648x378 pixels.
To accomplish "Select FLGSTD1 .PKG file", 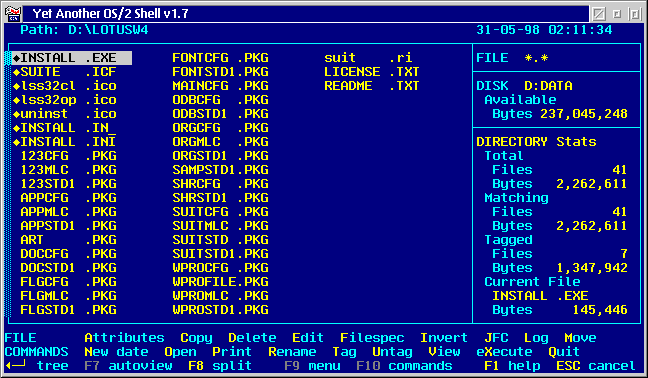I will (x=68, y=310).
